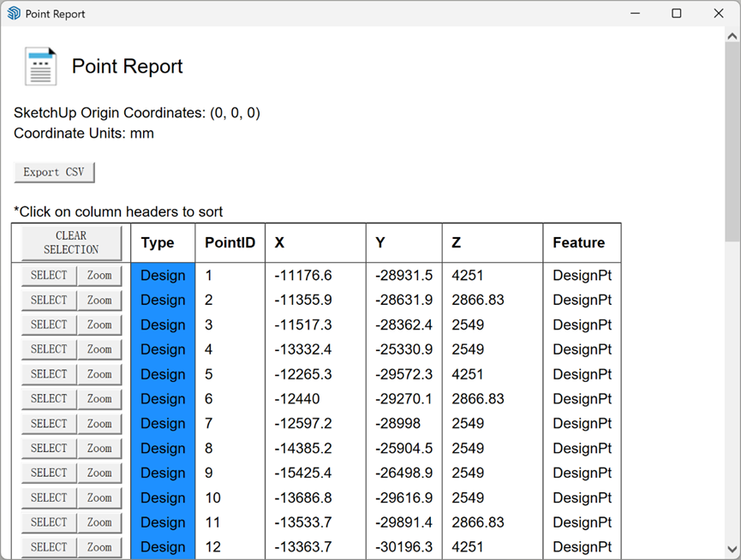Click Z value 2866.83 of point 2

(478, 300)
